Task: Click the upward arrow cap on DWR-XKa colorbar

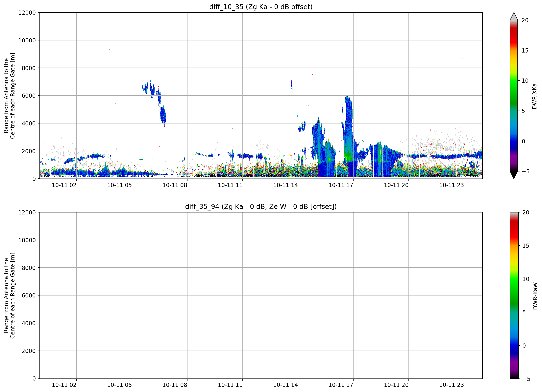Action: [514, 16]
